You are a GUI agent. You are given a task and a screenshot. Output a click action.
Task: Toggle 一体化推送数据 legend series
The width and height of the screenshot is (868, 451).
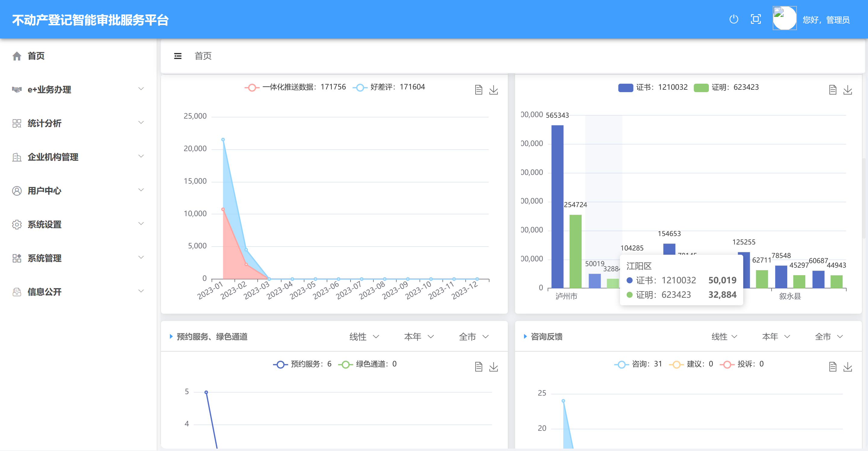click(x=295, y=87)
